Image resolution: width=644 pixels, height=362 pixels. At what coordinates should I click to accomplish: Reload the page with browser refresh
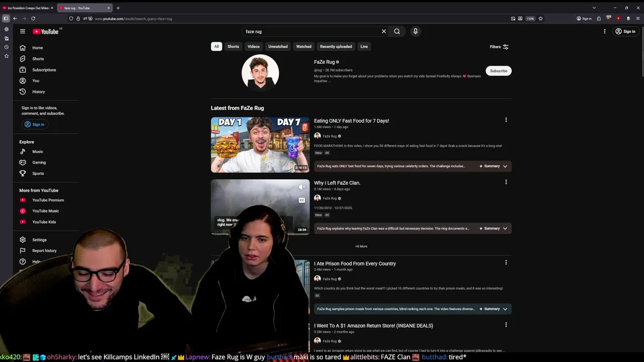[x=33, y=19]
